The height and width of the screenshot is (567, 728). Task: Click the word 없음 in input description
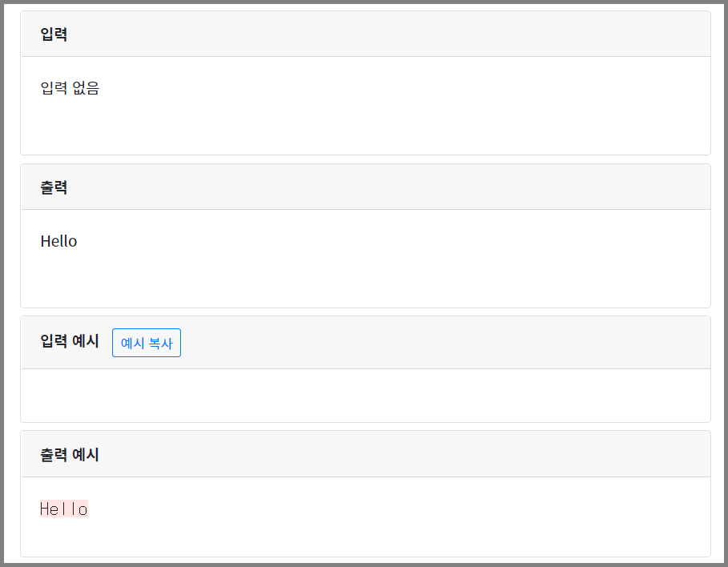pos(86,88)
